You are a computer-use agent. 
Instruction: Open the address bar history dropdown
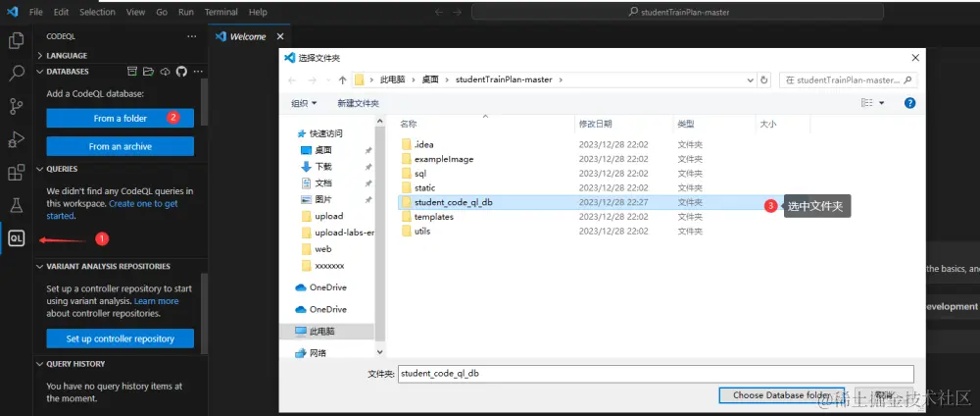(x=750, y=80)
